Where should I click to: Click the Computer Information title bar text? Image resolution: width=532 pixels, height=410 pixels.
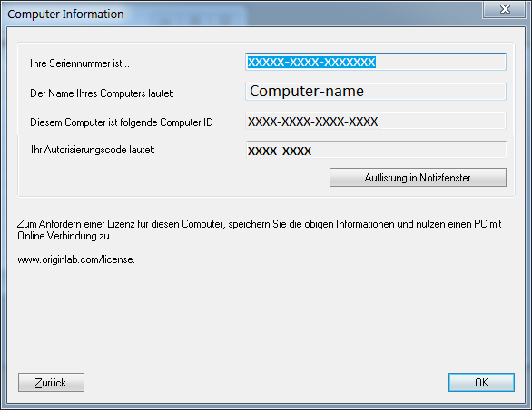[65, 15]
